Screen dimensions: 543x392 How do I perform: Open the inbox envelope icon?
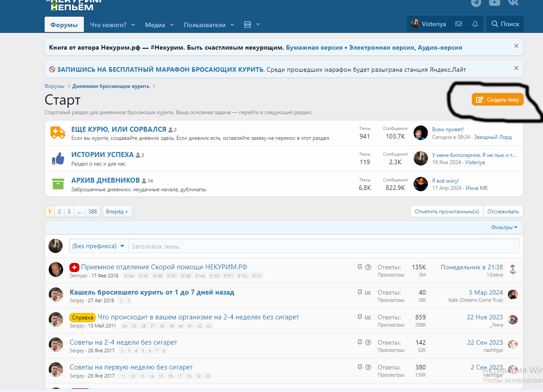[x=459, y=24]
